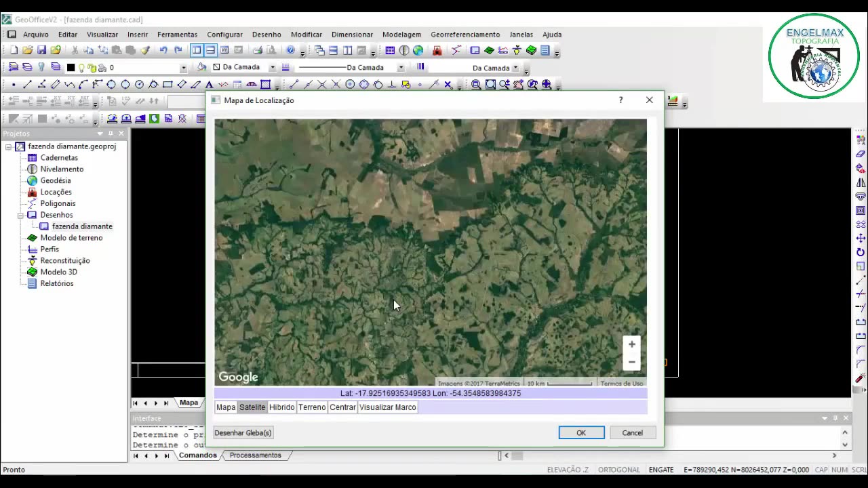Select Poligonais in the project tree
The height and width of the screenshot is (488, 868).
[58, 203]
